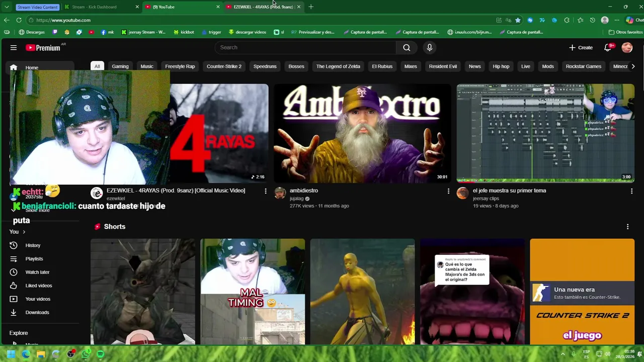644x362 pixels.
Task: Reload the page
Action: 19,20
